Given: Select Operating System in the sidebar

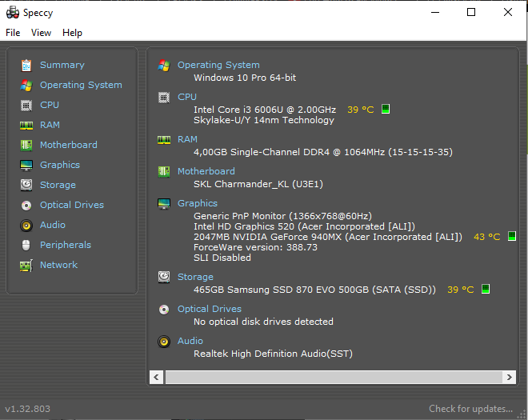Looking at the screenshot, I should [81, 85].
